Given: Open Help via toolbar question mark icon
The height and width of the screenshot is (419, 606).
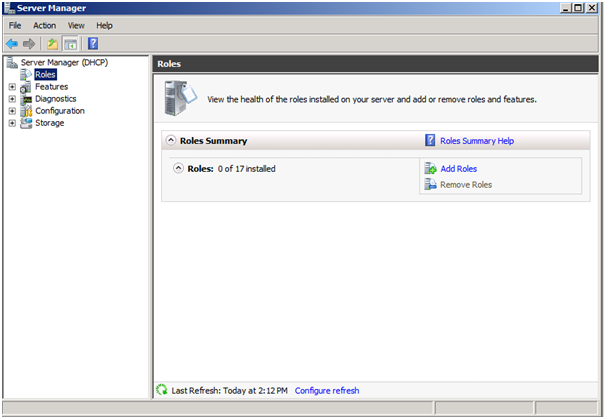Looking at the screenshot, I should pos(93,43).
